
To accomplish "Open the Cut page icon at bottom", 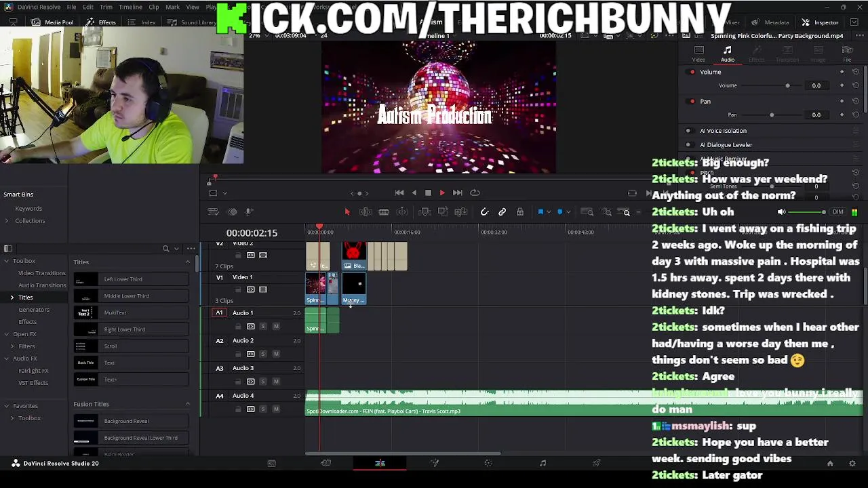I will click(x=325, y=464).
